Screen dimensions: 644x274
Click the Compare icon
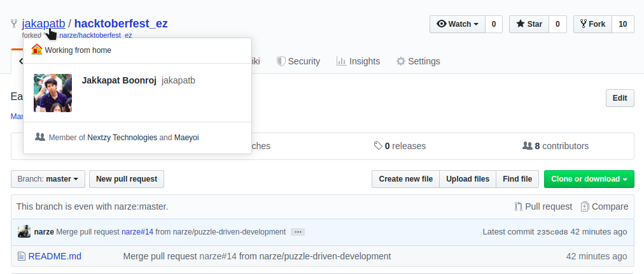point(585,206)
